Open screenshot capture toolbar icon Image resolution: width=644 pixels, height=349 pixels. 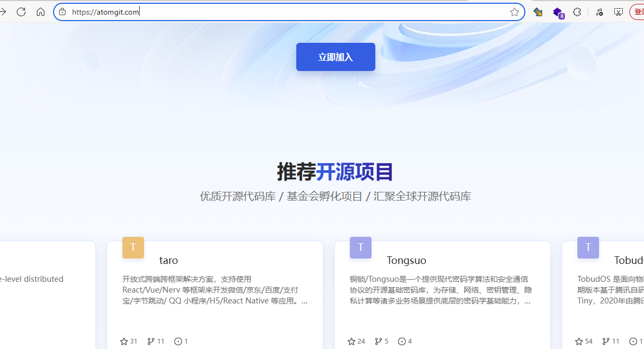click(618, 12)
